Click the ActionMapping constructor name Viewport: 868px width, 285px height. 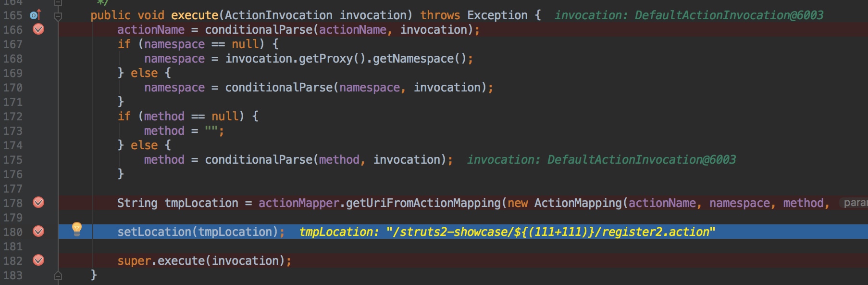[x=578, y=203]
